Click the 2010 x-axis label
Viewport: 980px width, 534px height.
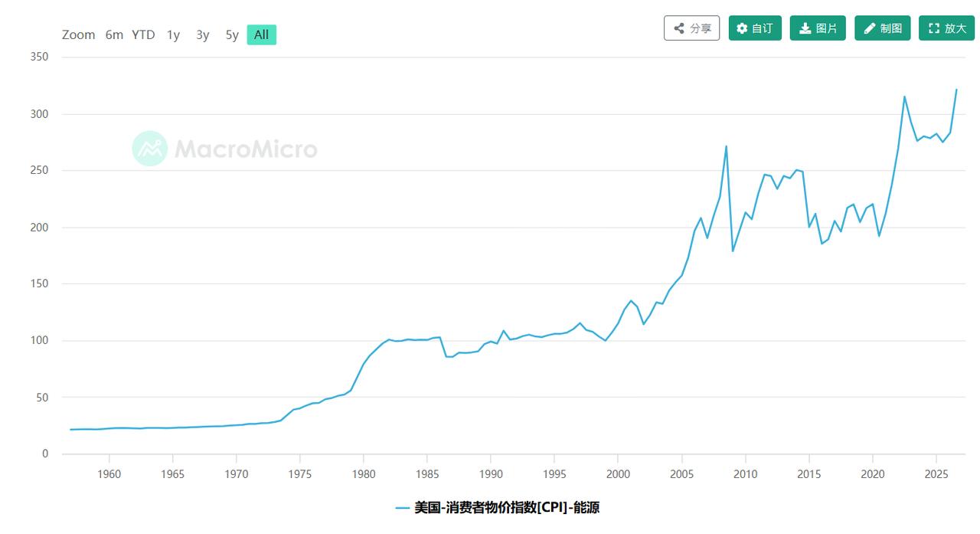(745, 474)
